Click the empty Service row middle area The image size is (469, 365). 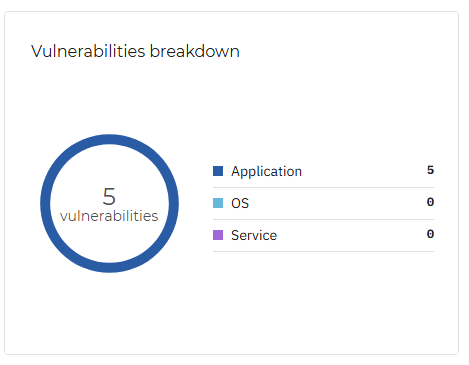tap(352, 235)
